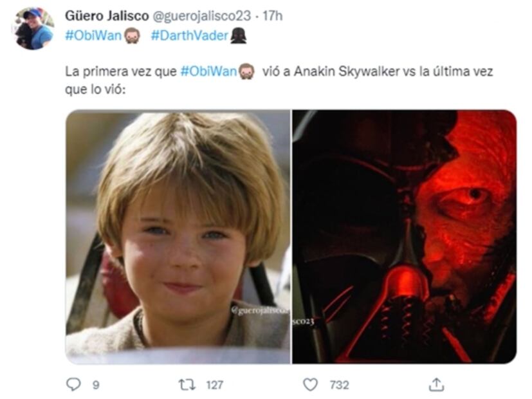Screen dimensions: 532x399
Task: Click the Darth Vader helmet emoji
Action: (239, 35)
